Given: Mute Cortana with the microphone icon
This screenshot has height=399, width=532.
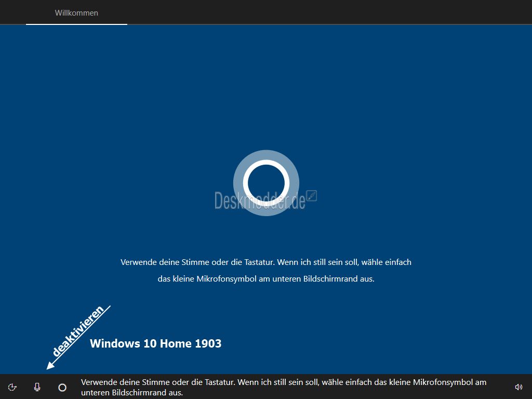Looking at the screenshot, I should tap(37, 387).
